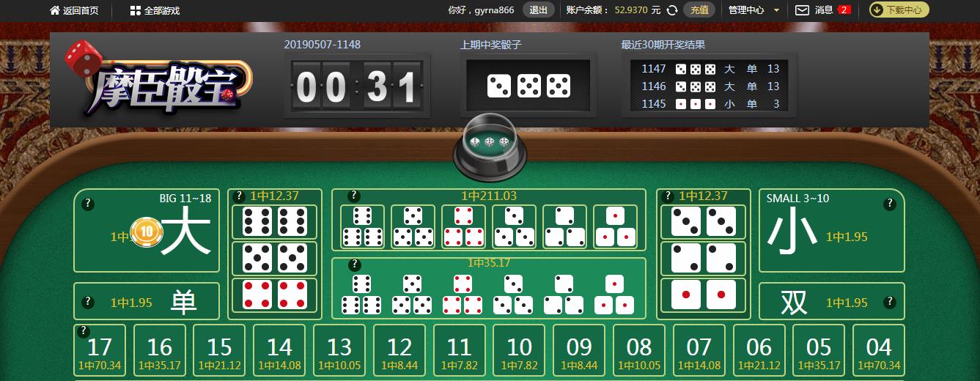Select the double sixes pair bet
Viewport: 980px width, 381px height.
point(274,222)
